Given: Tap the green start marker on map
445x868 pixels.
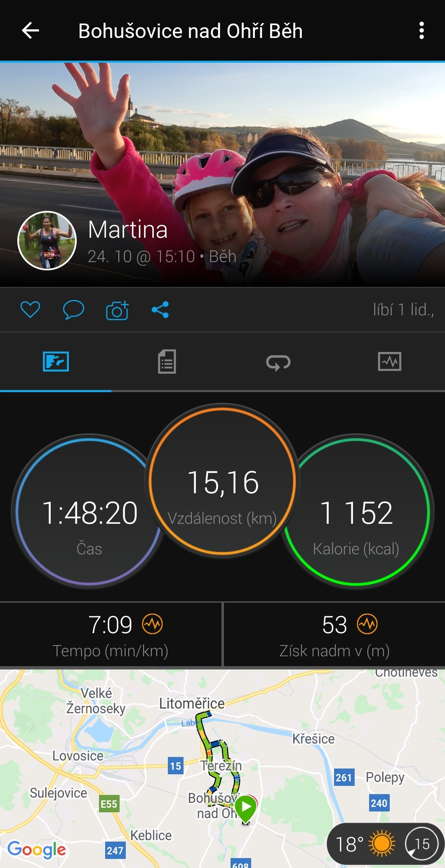Looking at the screenshot, I should pos(246,808).
